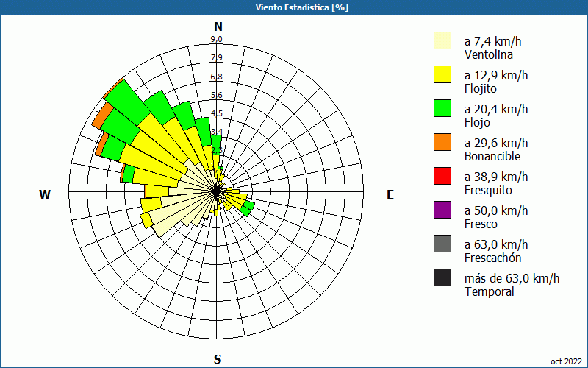Click the black Temporal legend swatch
The height and width of the screenshot is (368, 588).
click(442, 277)
